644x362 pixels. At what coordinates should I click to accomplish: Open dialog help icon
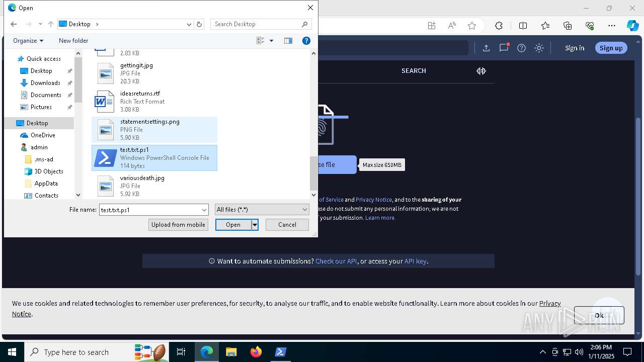pyautogui.click(x=306, y=41)
